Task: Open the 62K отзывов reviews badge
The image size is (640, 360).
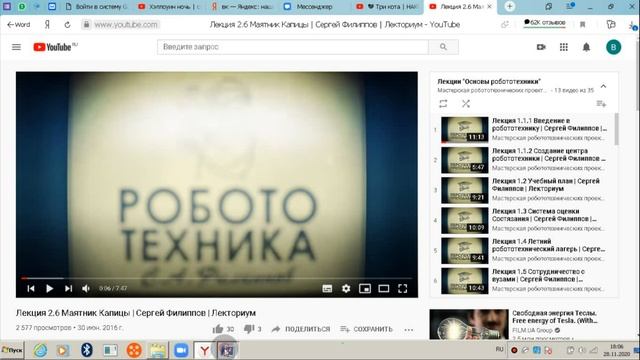Action: [x=544, y=23]
